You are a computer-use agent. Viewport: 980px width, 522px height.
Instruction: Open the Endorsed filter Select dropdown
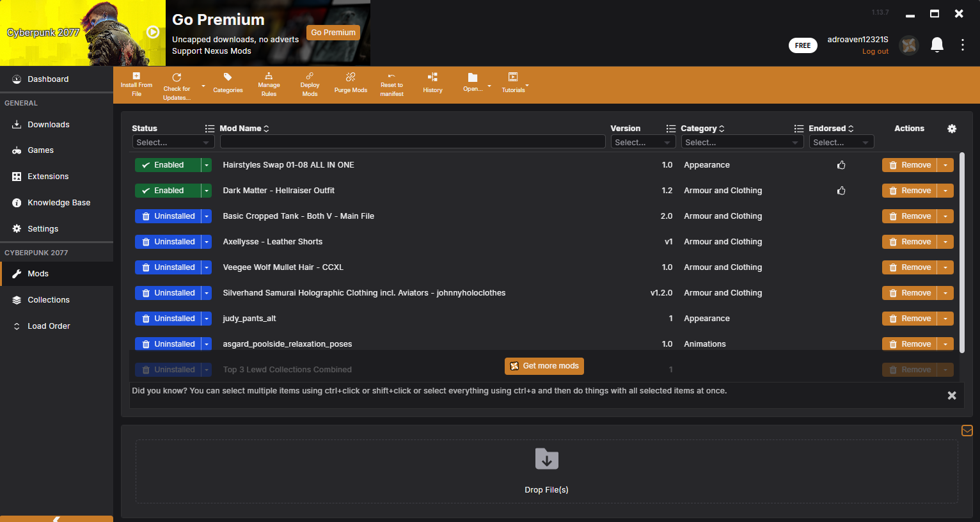tap(841, 142)
